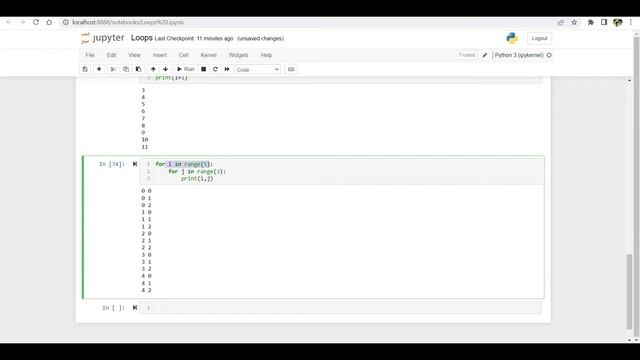Click the kernel idle status circle
This screenshot has width=640, height=360.
(x=549, y=55)
